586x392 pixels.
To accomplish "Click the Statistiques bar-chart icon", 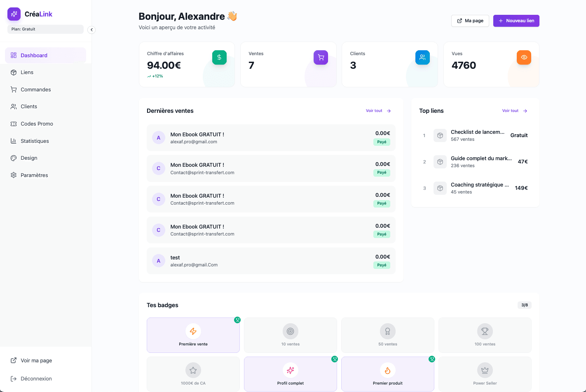I will click(x=13, y=141).
